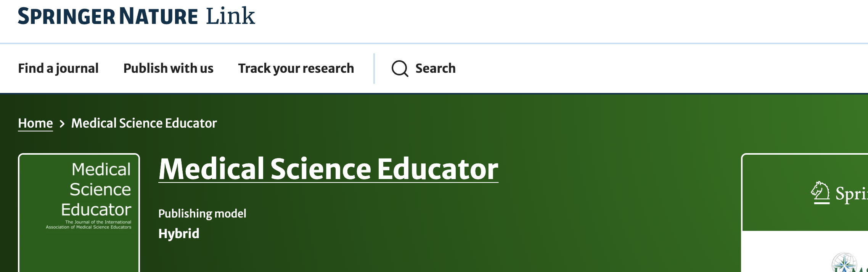Screen dimensions: 868x272
Task: Click Medical Science Educator breadcrumb text
Action: pyautogui.click(x=144, y=123)
